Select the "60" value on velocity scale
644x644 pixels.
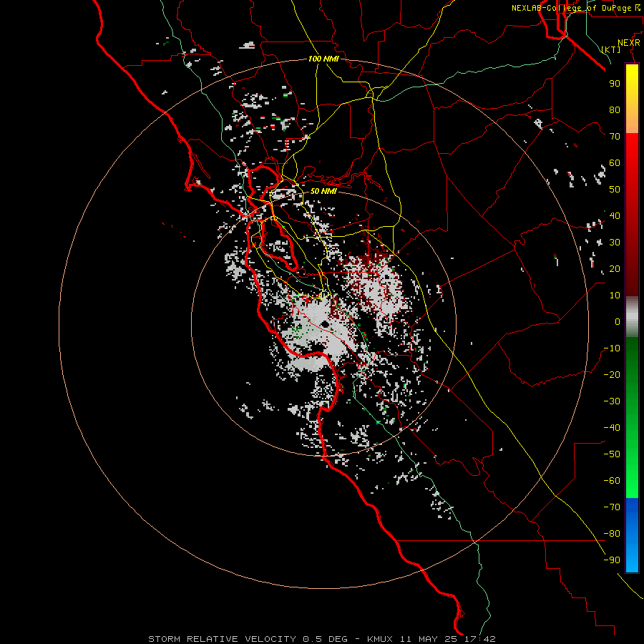pyautogui.click(x=615, y=162)
